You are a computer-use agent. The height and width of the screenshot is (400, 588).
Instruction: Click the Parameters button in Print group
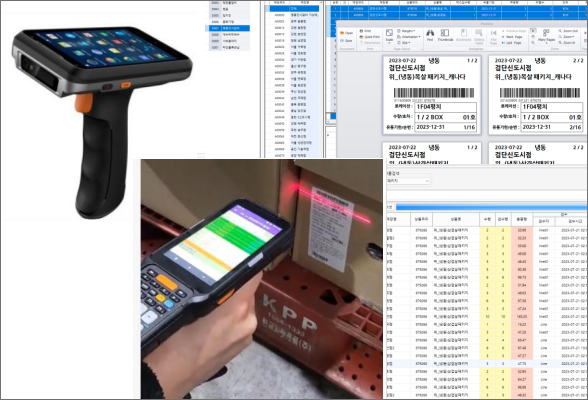[370, 43]
